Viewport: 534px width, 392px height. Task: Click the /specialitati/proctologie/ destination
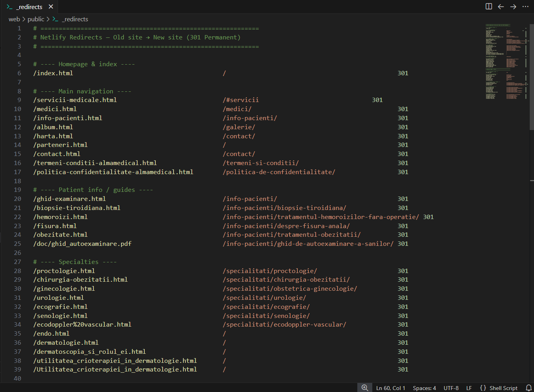click(x=270, y=271)
